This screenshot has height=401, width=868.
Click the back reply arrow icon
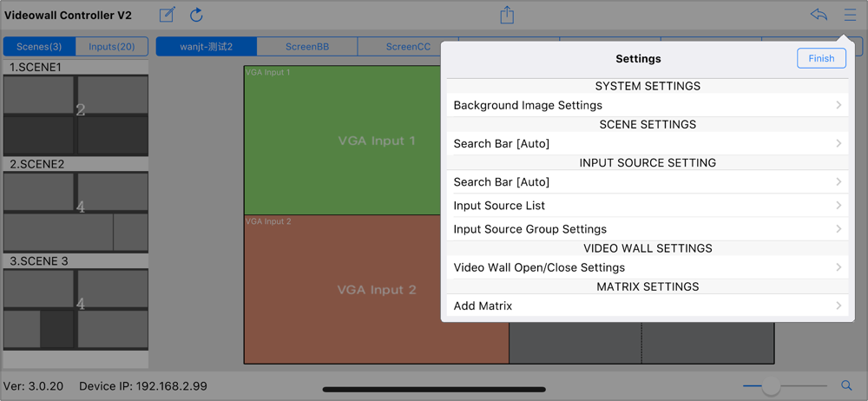click(x=819, y=15)
